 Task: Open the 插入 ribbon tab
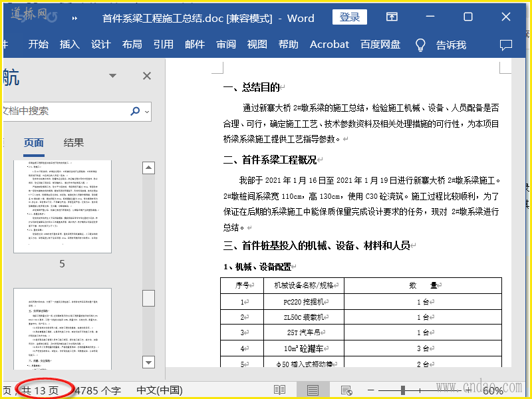70,45
